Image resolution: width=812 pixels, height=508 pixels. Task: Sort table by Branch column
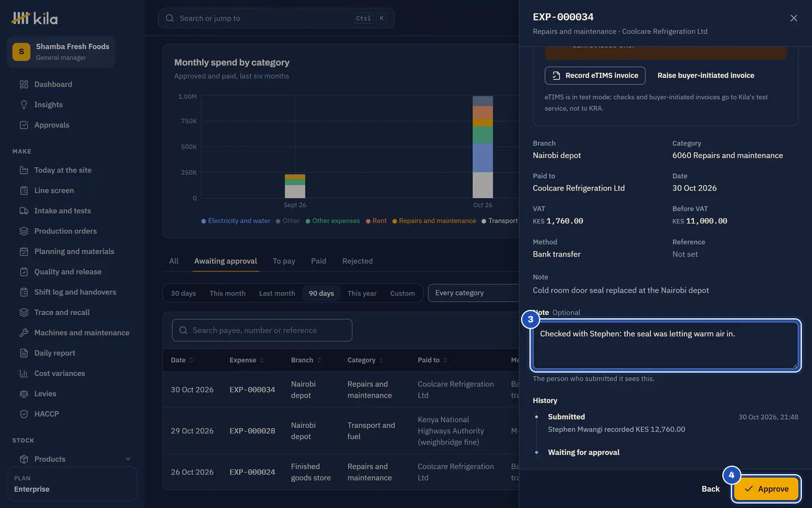click(x=306, y=360)
